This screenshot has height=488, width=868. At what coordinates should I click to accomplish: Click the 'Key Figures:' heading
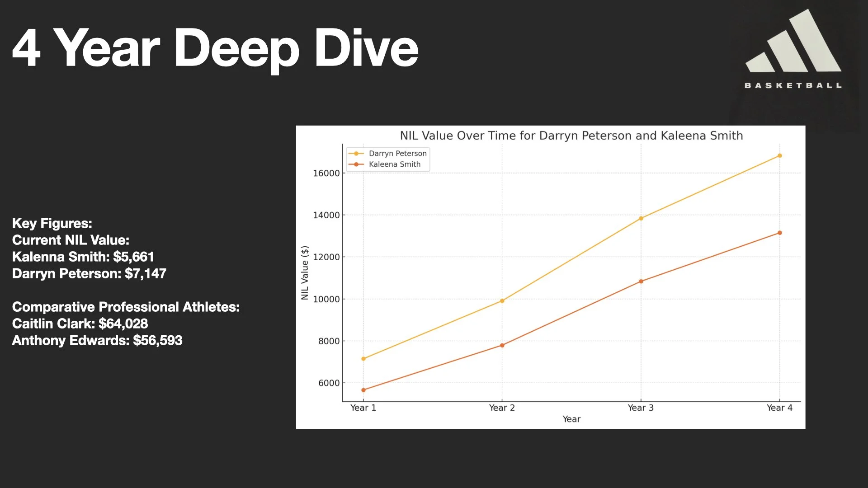tap(52, 223)
